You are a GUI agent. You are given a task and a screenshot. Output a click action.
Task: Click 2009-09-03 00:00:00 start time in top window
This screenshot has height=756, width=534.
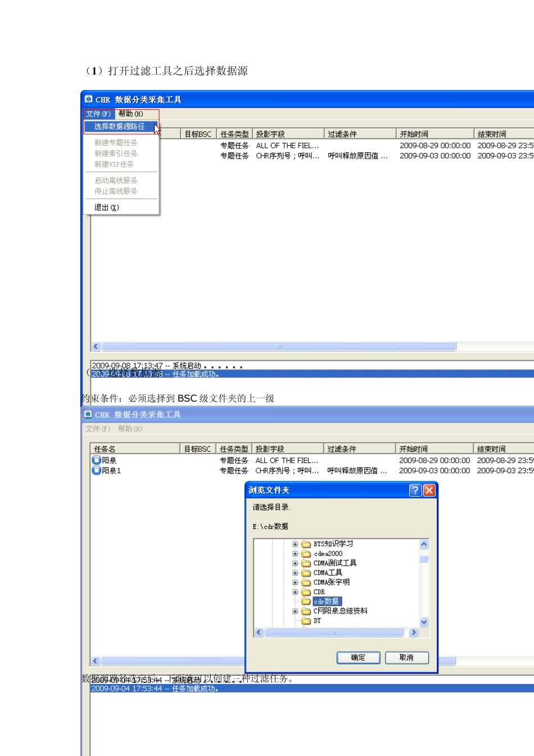pyautogui.click(x=435, y=156)
